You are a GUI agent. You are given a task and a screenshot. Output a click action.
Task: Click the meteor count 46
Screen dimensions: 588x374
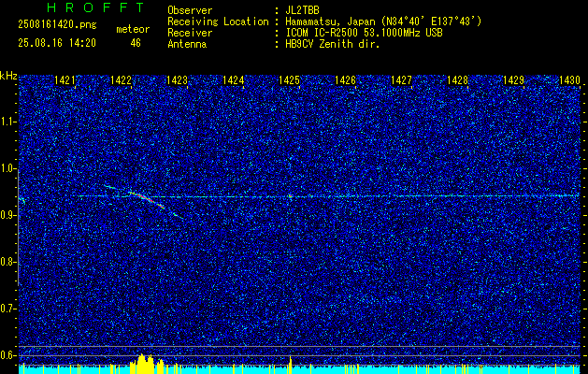coord(136,43)
